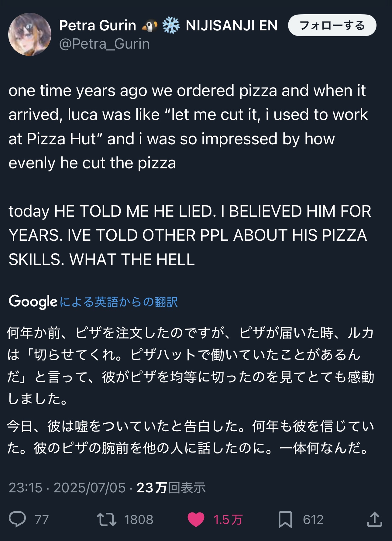
Task: Open the 77 replies count
Action: pyautogui.click(x=42, y=519)
